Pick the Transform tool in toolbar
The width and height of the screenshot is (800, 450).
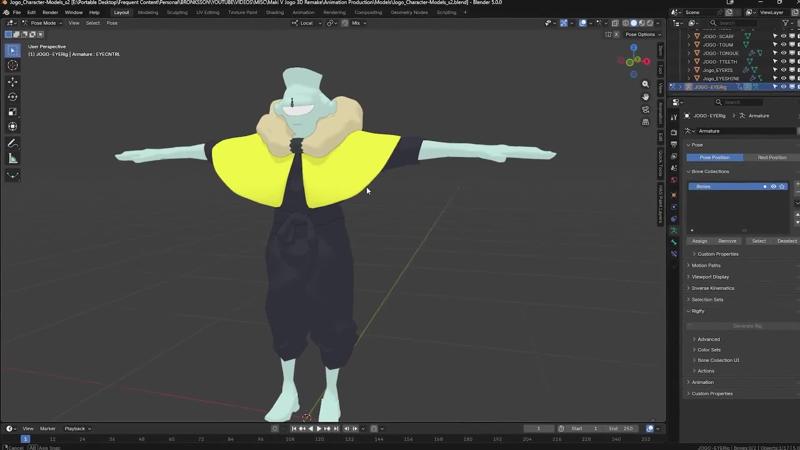click(x=13, y=126)
